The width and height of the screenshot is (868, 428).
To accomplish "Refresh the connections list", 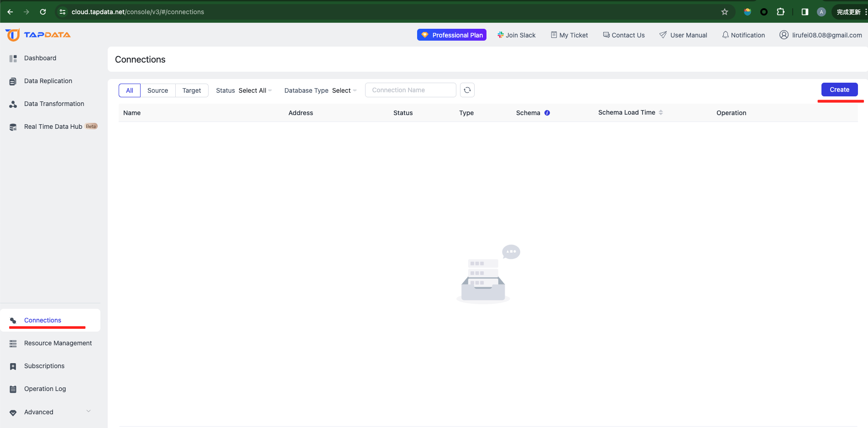I will [467, 90].
